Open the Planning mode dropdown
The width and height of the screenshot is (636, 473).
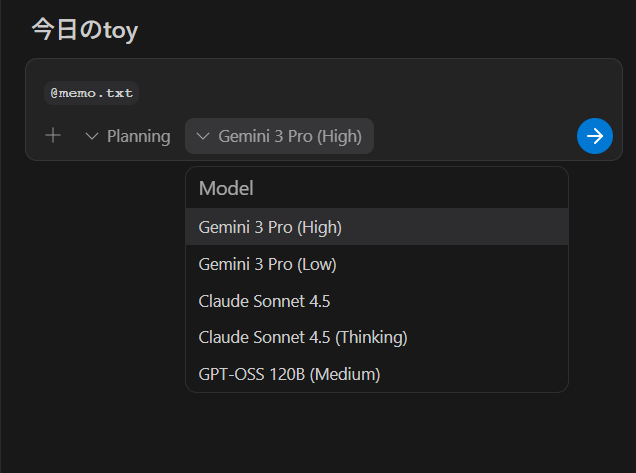point(128,136)
